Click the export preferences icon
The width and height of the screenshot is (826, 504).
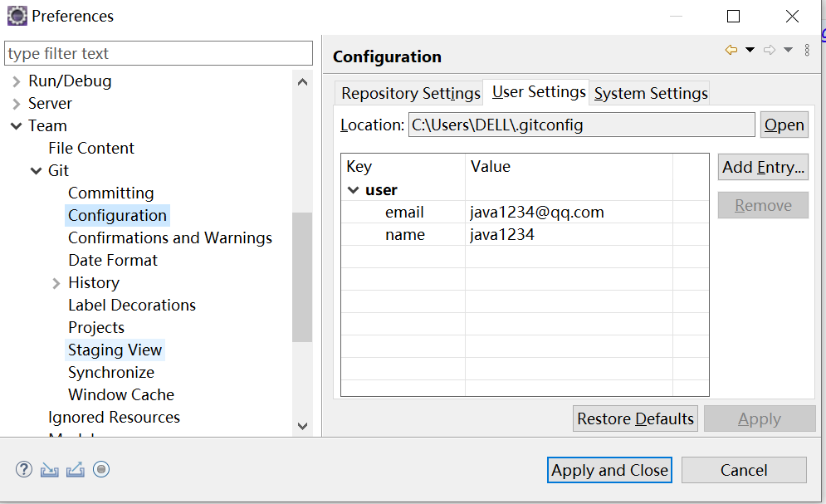76,469
